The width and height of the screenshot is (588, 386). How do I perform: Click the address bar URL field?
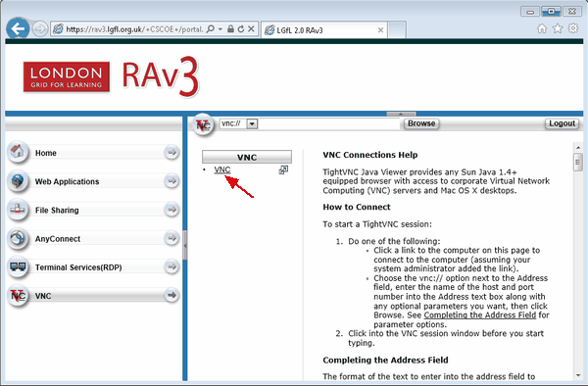pyautogui.click(x=134, y=28)
